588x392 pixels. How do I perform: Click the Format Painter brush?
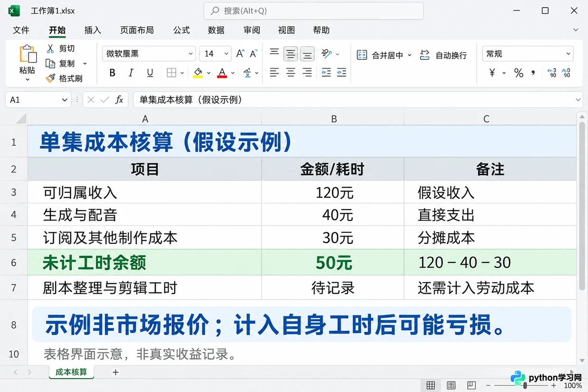tap(50, 78)
